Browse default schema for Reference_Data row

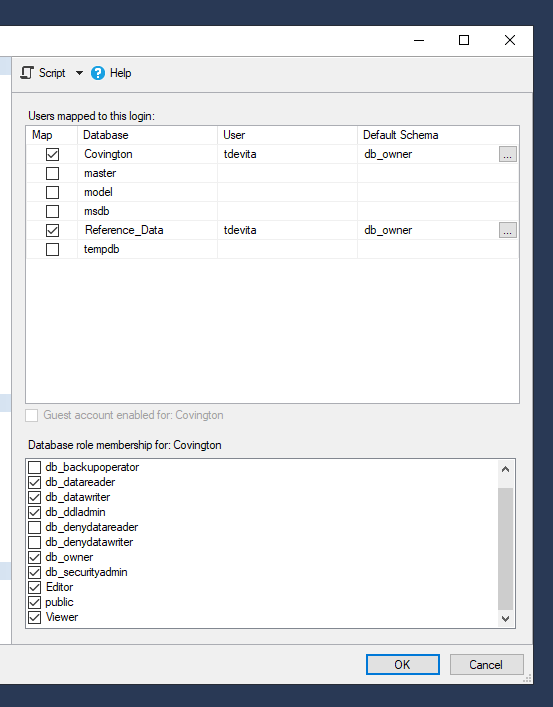click(507, 230)
